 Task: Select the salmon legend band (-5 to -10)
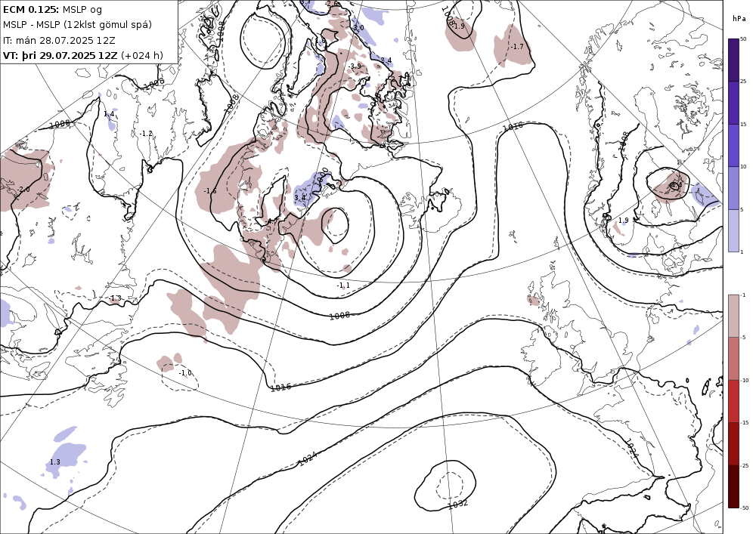click(733, 358)
